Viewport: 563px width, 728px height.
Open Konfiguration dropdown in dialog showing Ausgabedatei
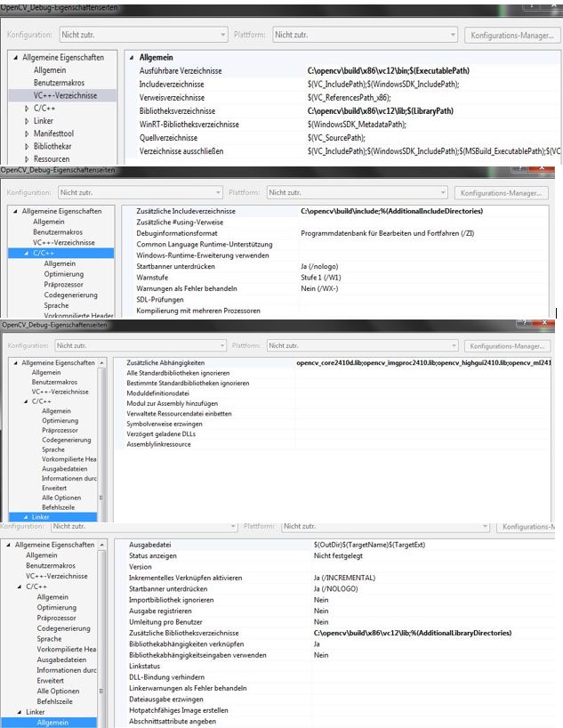point(144,526)
